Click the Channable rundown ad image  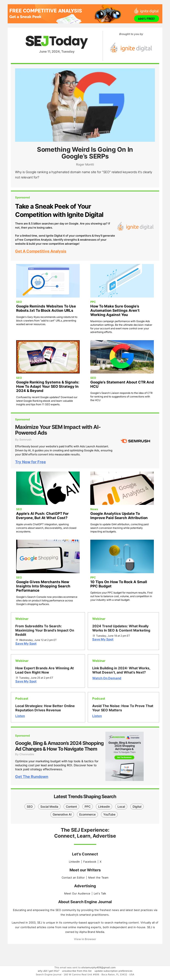(x=125, y=756)
